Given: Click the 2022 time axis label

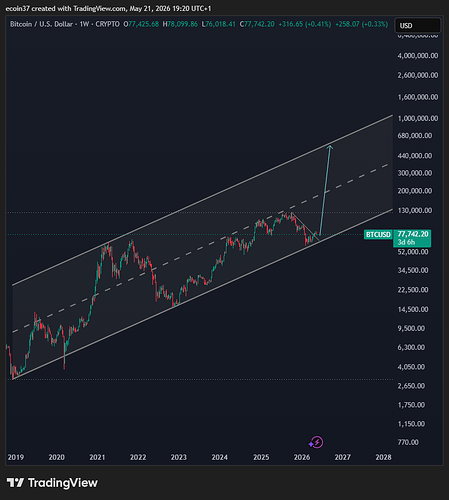Looking at the screenshot, I should [138, 457].
